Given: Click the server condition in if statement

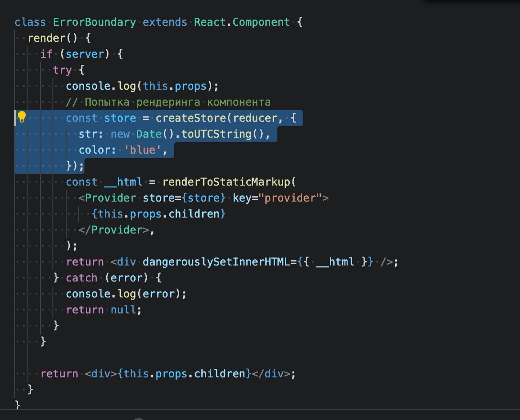Looking at the screenshot, I should pyautogui.click(x=85, y=54).
